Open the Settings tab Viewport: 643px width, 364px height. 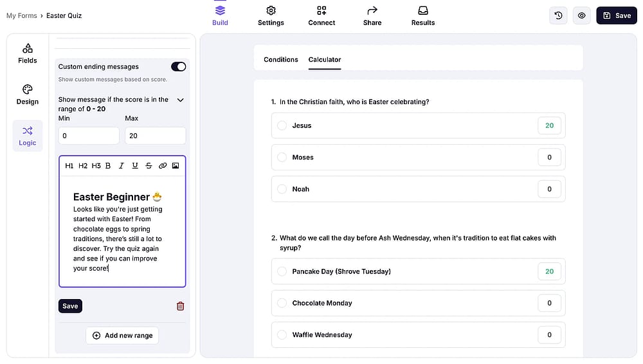point(271,16)
